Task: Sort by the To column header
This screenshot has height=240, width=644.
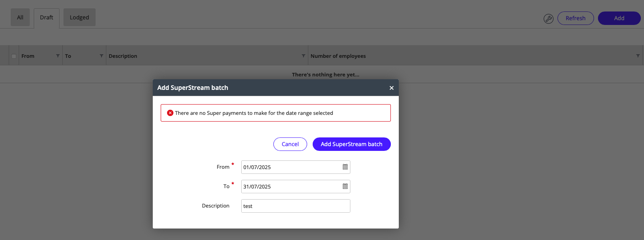Action: [x=68, y=56]
